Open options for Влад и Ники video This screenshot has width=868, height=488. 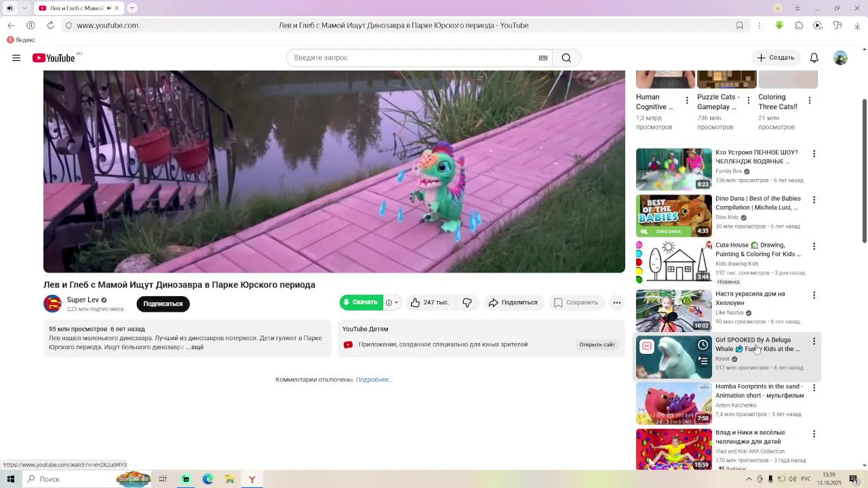tap(814, 434)
